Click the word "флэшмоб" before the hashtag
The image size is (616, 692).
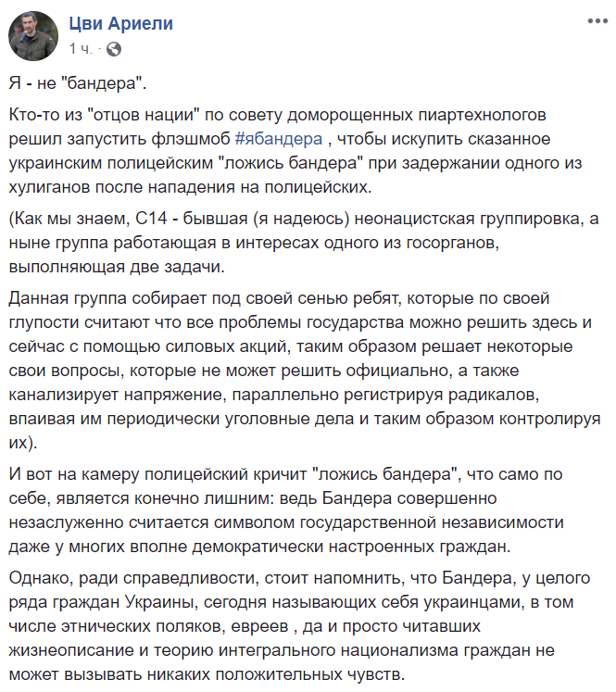(194, 139)
